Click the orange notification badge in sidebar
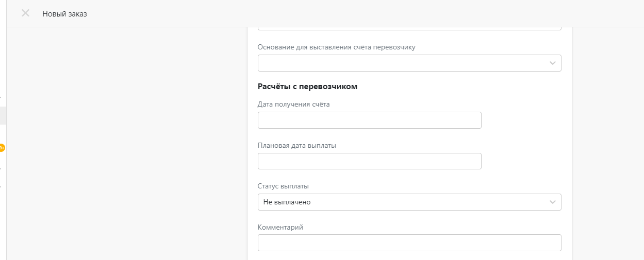The height and width of the screenshot is (260, 644). pyautogui.click(x=2, y=148)
